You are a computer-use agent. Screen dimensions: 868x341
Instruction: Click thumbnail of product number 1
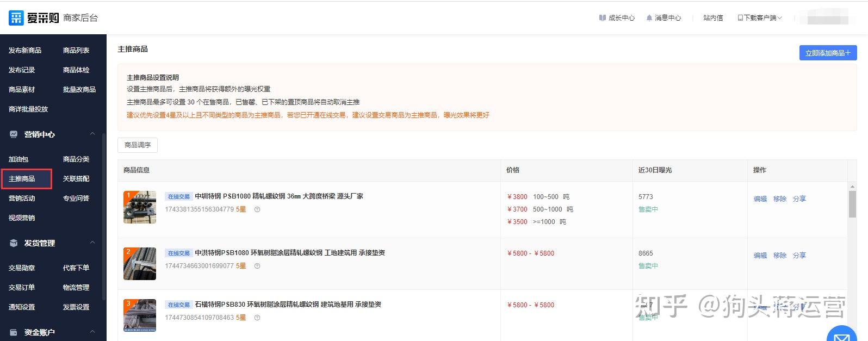click(140, 207)
